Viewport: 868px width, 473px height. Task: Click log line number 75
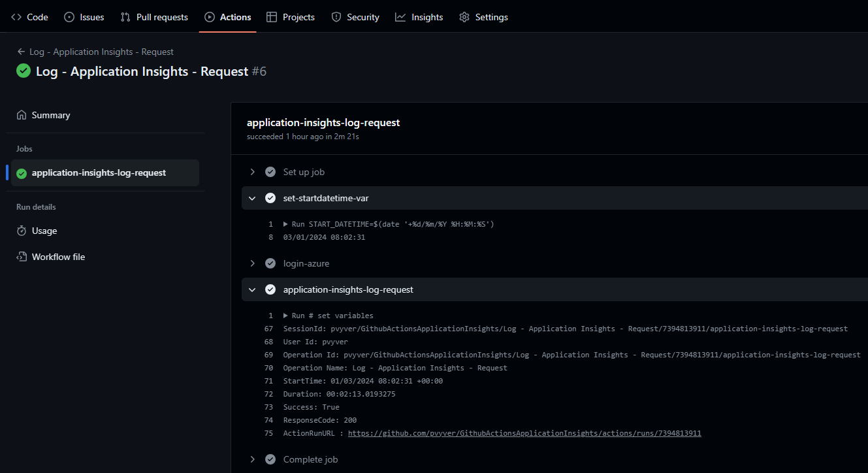click(x=268, y=433)
